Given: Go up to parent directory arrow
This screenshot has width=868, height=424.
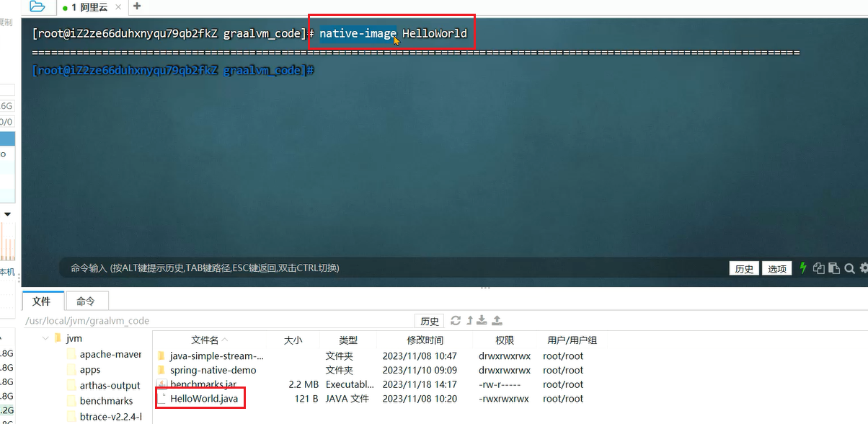Looking at the screenshot, I should [x=469, y=321].
